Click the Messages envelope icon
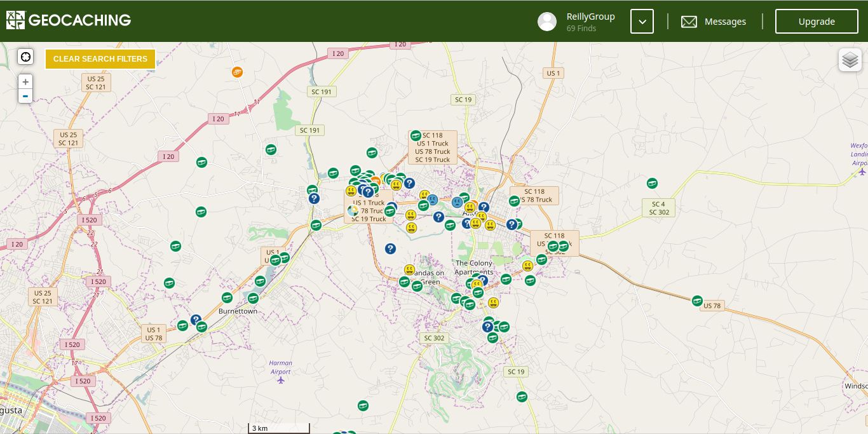 pyautogui.click(x=689, y=22)
